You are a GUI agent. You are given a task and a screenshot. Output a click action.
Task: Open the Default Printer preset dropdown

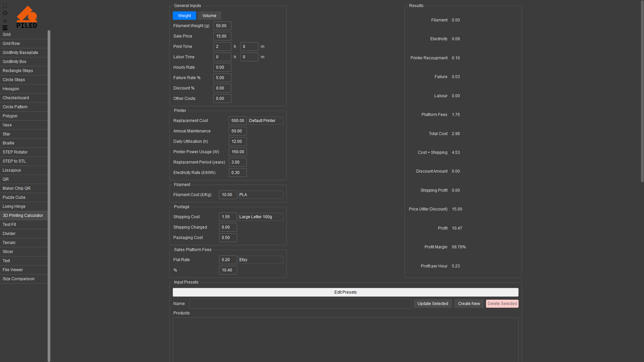click(x=266, y=121)
